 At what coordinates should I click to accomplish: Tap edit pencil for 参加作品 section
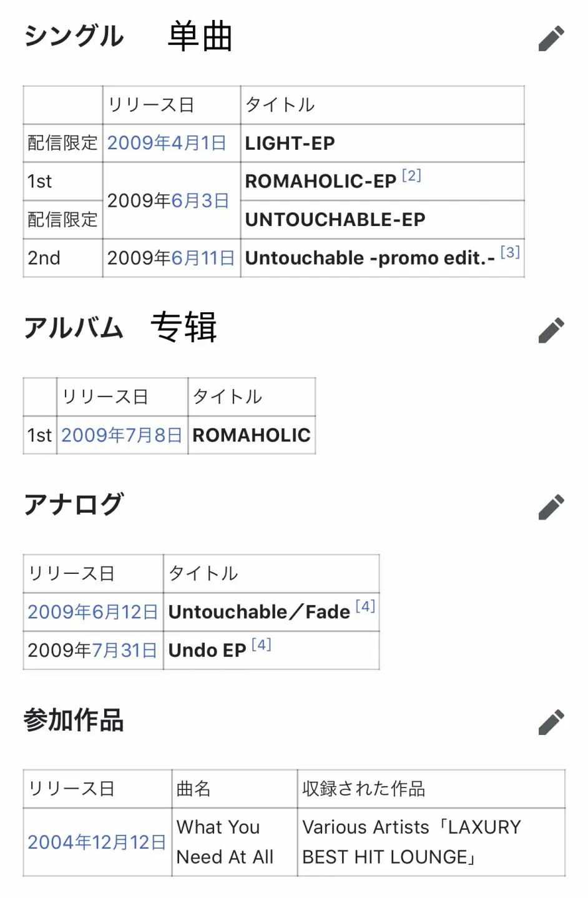(x=551, y=722)
